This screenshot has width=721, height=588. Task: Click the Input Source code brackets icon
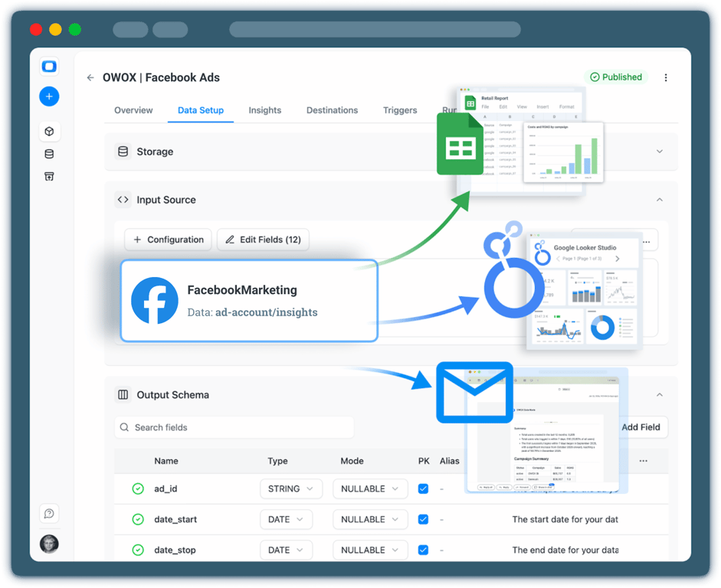coord(123,200)
